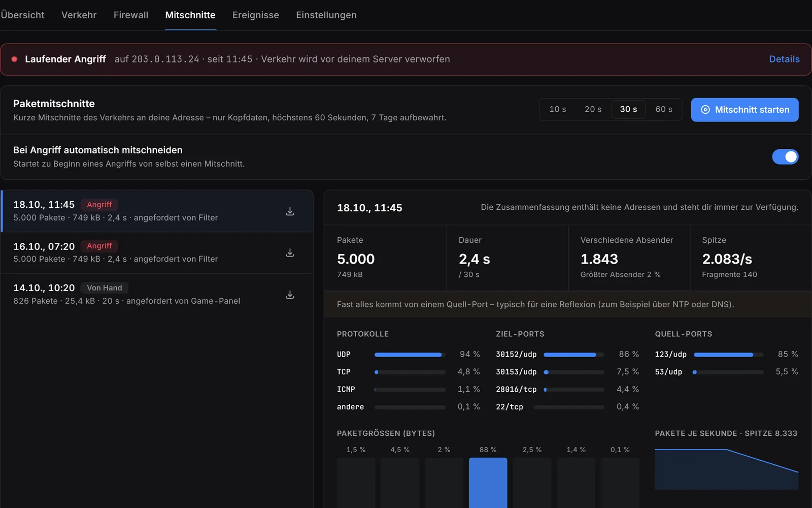Select the 16.10., 07:20 capture row

[x=157, y=252]
